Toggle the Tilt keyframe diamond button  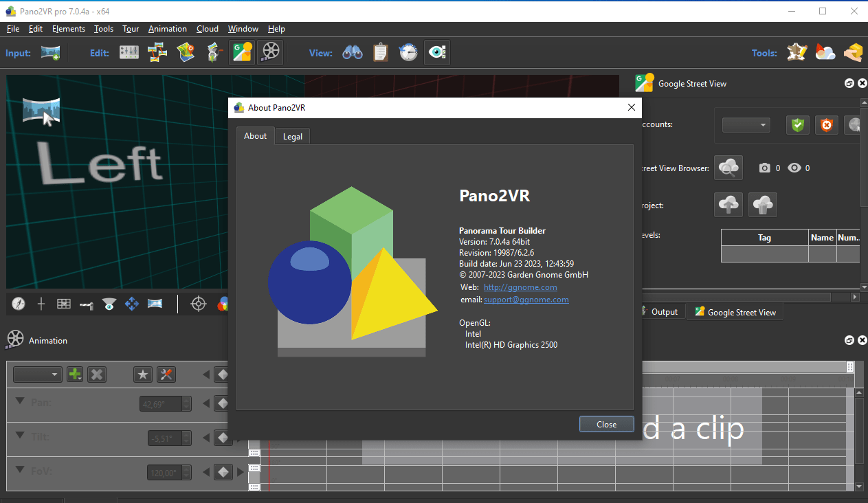[x=223, y=438]
